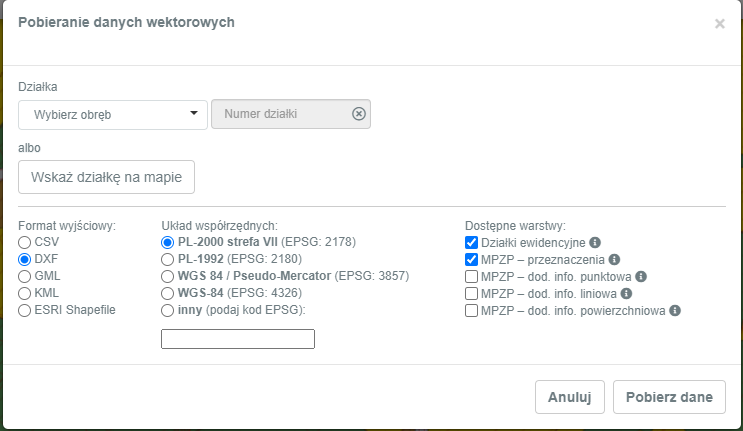Show info for MPZP dod. info. powierzchniowa
The width and height of the screenshot is (743, 431).
point(674,310)
